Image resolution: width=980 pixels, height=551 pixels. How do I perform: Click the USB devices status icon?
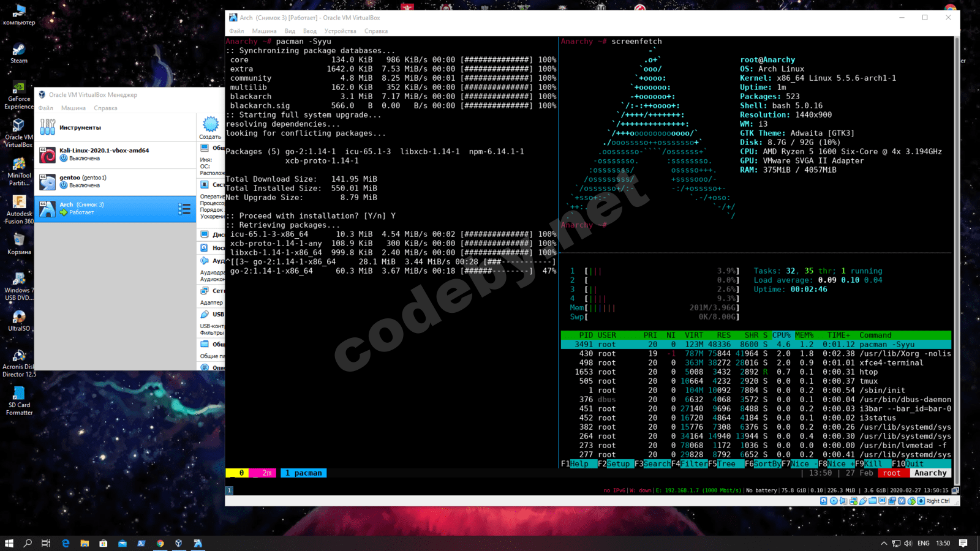click(862, 501)
